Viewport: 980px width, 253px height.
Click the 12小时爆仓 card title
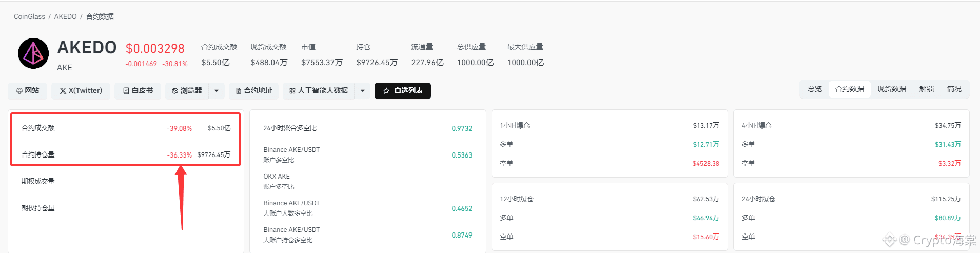coord(517,199)
